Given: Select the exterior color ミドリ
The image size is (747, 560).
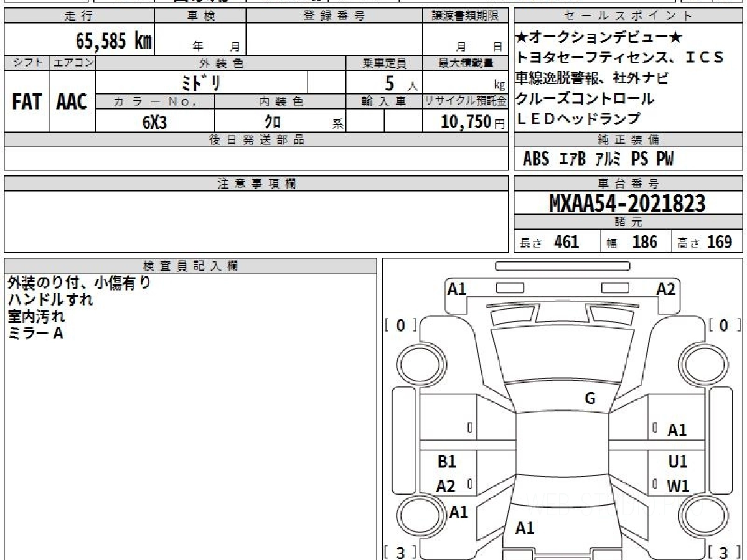Looking at the screenshot, I should pyautogui.click(x=200, y=83).
